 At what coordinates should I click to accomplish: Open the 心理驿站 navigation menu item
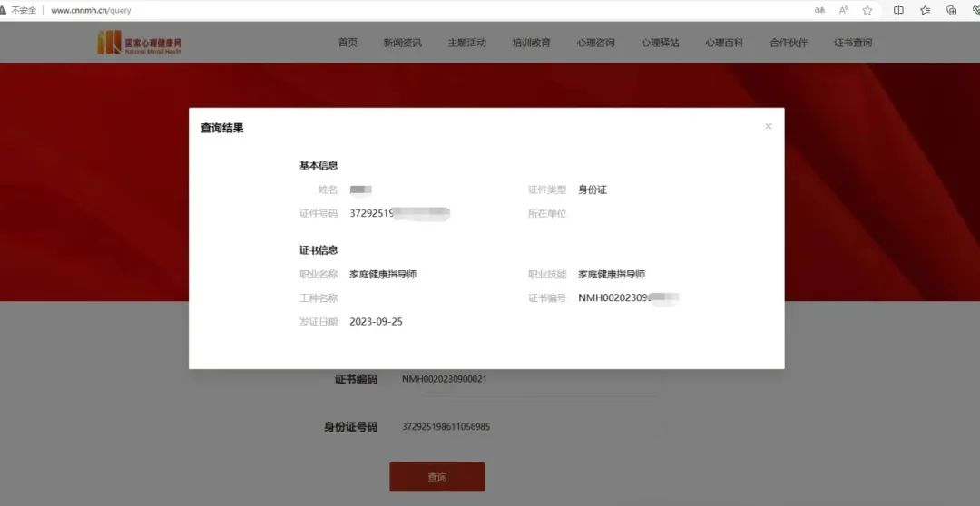[660, 43]
